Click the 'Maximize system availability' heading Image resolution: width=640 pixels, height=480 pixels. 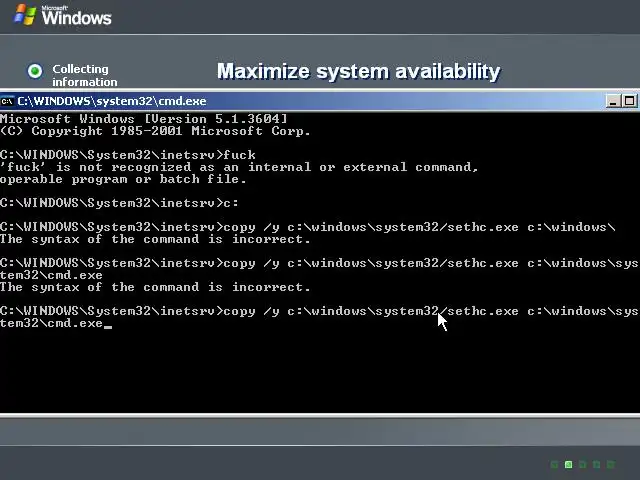358,71
